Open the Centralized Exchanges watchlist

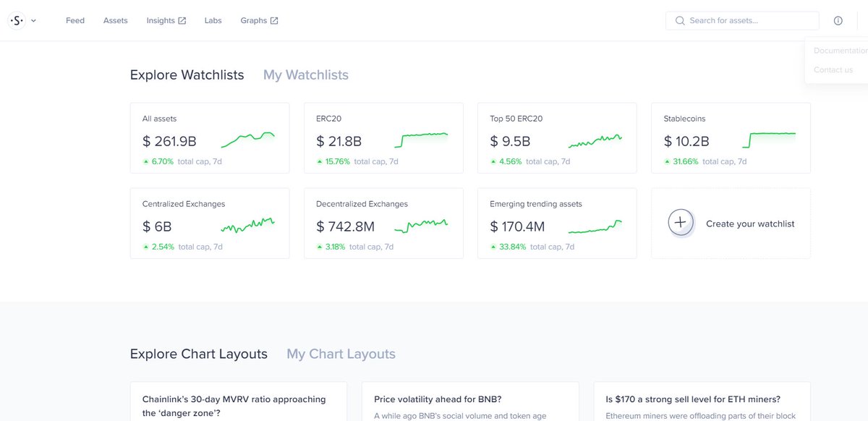pos(210,224)
